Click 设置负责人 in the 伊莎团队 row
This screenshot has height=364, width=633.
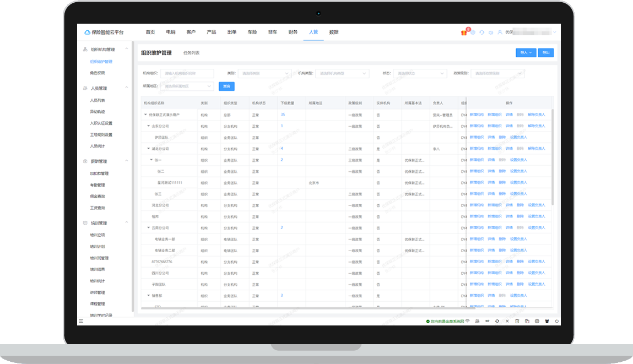click(x=518, y=137)
